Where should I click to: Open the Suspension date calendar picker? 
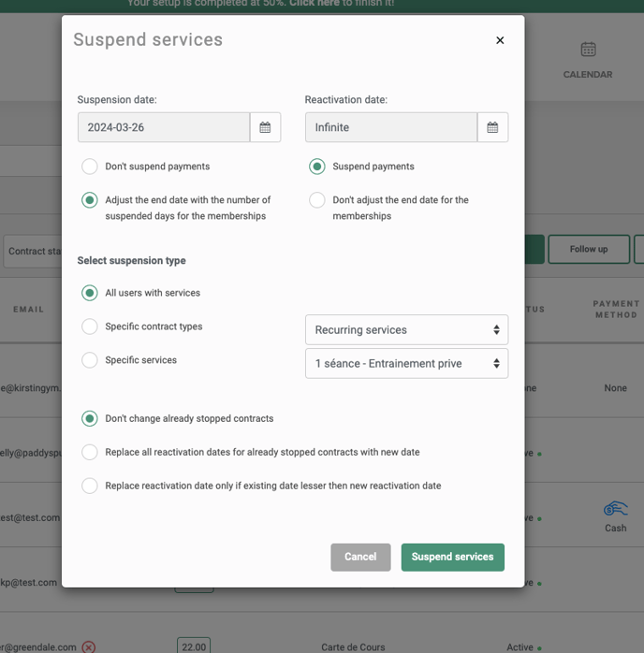point(265,127)
